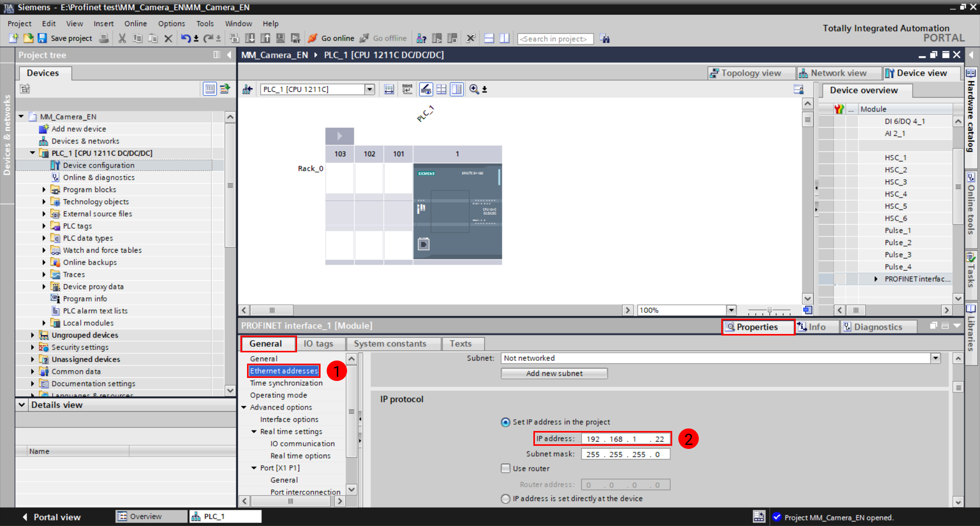This screenshot has width=980, height=526.
Task: Select the PLC CPU module in slot 1
Action: [457, 211]
